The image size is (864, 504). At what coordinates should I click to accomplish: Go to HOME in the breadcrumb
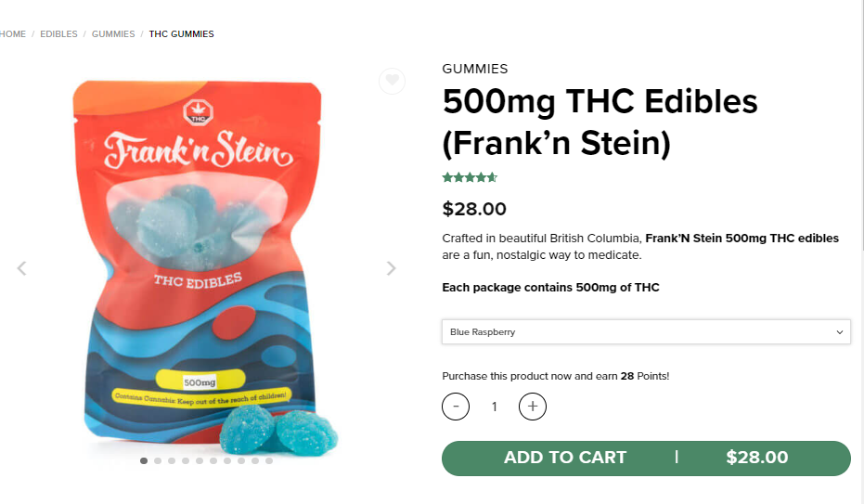point(12,34)
